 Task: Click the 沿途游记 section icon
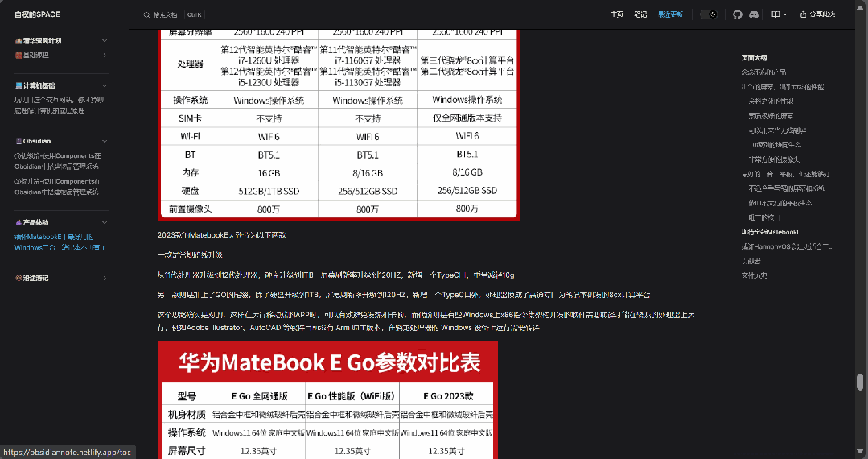tap(19, 279)
